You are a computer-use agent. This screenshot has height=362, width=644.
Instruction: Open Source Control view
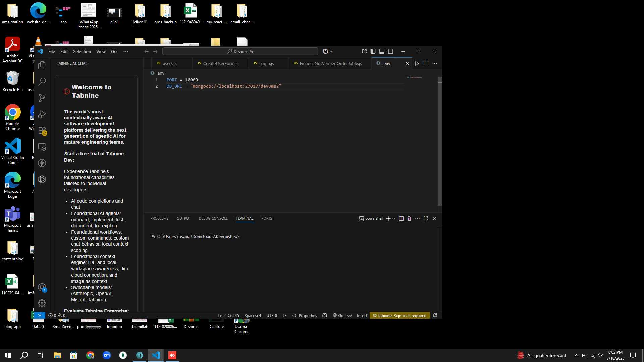42,98
